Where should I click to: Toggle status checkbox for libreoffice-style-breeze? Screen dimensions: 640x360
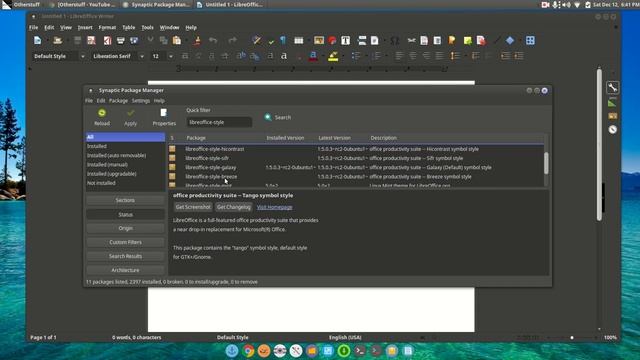pos(172,176)
